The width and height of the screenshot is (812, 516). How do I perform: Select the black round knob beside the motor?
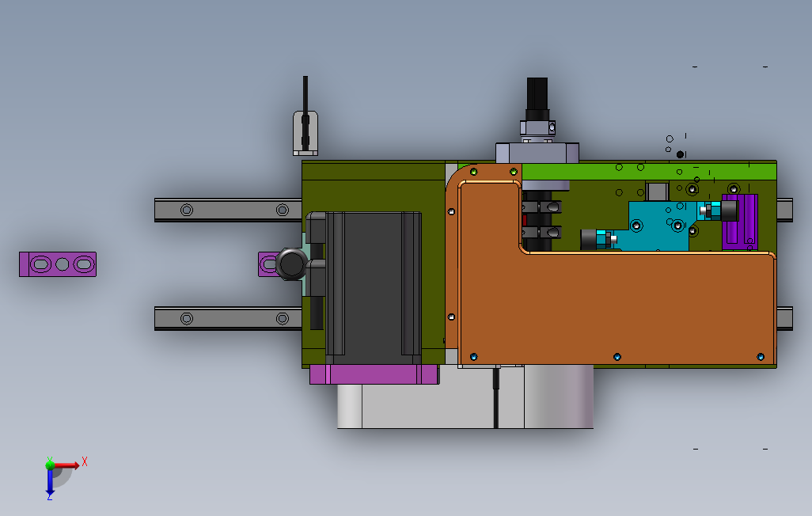[x=291, y=264]
